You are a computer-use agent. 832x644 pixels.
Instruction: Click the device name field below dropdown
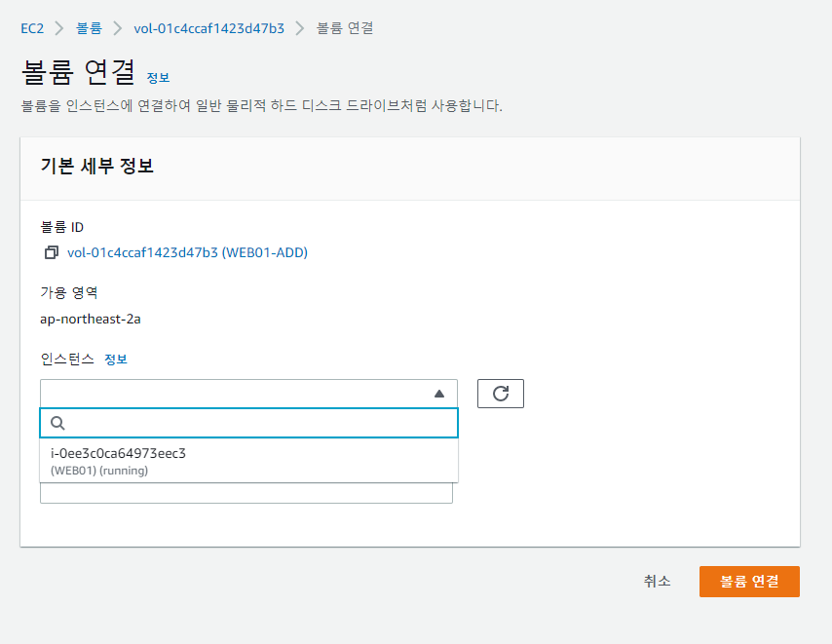pyautogui.click(x=246, y=493)
